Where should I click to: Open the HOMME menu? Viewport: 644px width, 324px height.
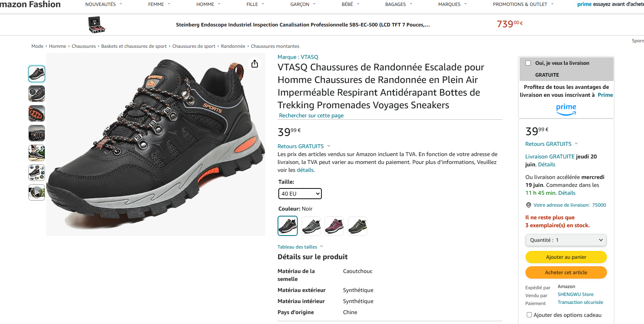(208, 4)
